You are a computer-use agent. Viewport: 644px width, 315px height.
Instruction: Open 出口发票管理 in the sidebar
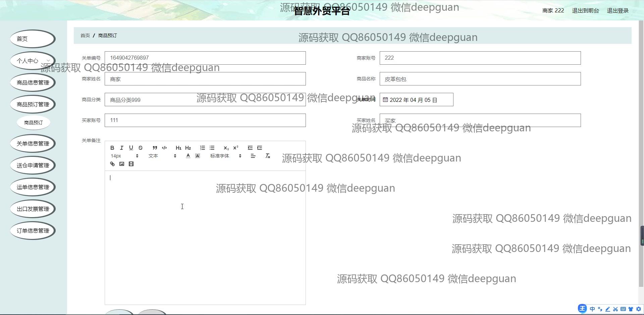(33, 209)
